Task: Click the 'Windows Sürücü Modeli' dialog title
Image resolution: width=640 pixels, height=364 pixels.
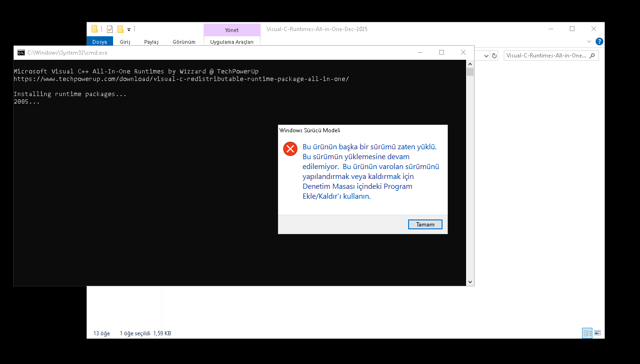Action: click(x=310, y=130)
